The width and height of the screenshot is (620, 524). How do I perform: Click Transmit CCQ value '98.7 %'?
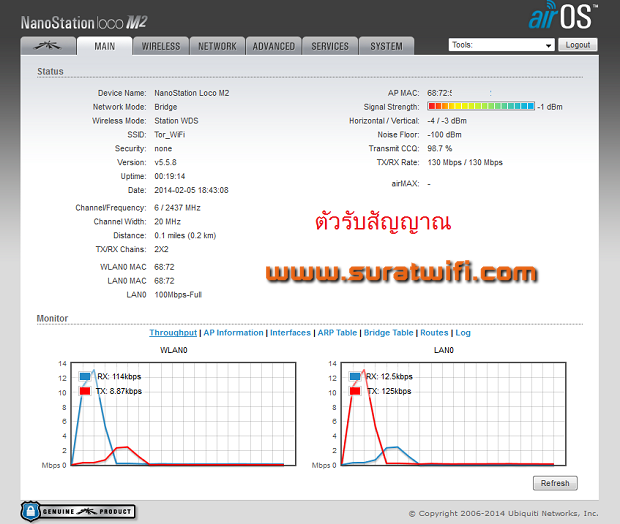[x=440, y=148]
